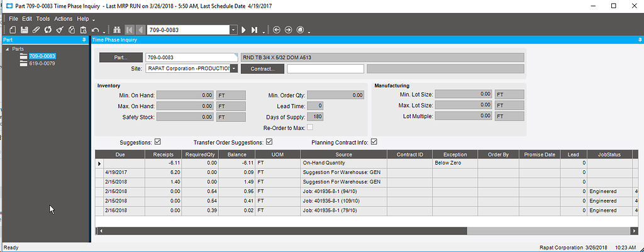This screenshot has width=644, height=252.
Task: Expand the part number navigation dropdown
Action: point(234,30)
